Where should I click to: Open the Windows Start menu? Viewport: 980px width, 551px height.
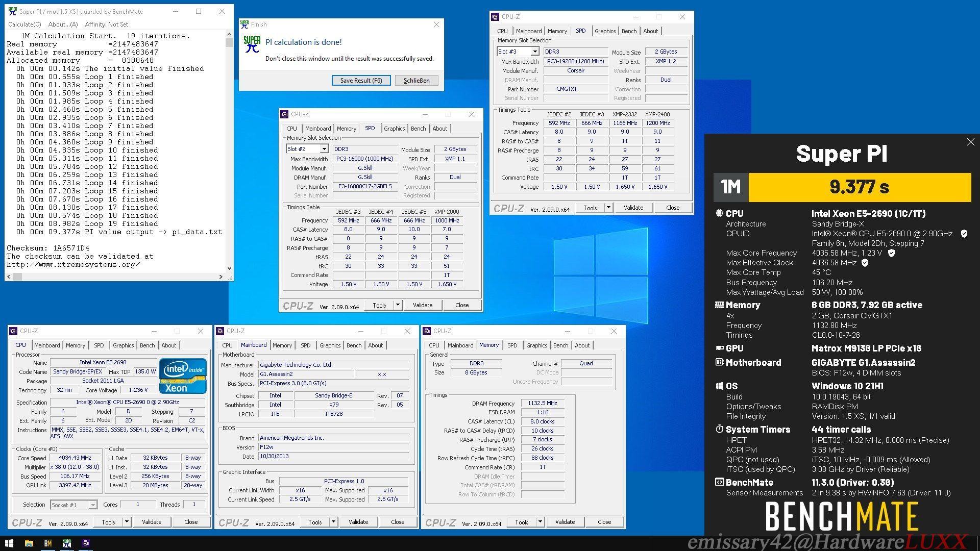pos(9,543)
